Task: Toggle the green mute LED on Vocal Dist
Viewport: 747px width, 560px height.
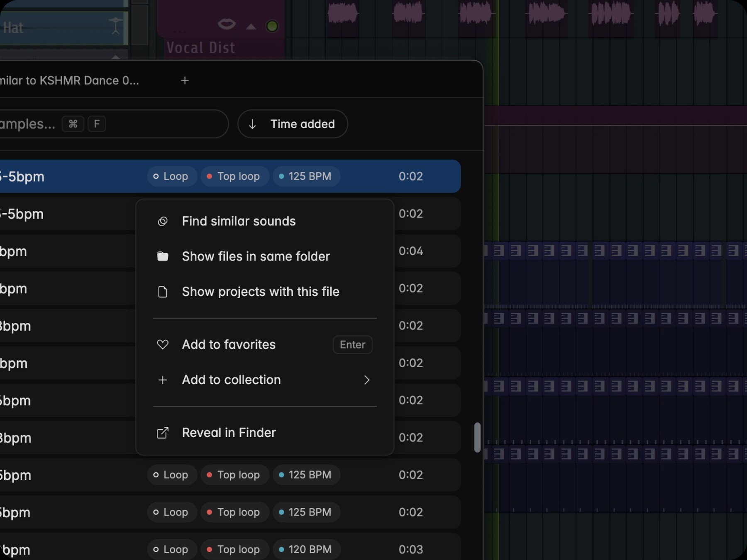Action: point(272,26)
